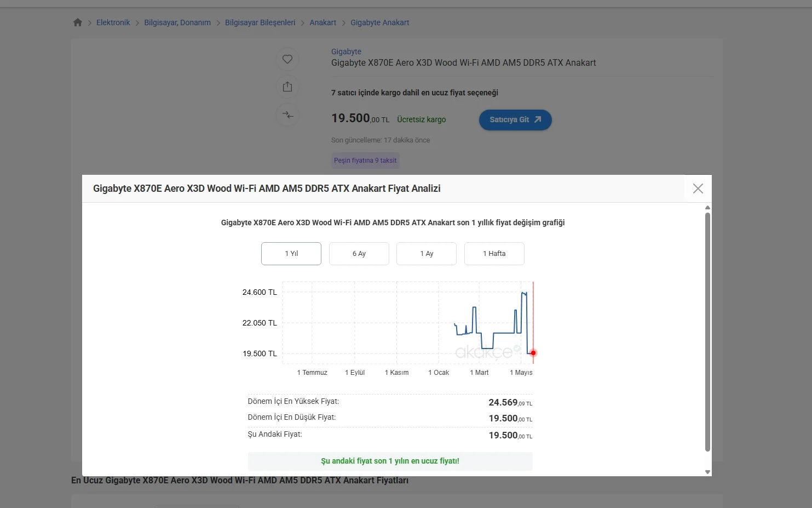Open Bilgisayar, Donanım breadcrumb link
Viewport: 812px width, 508px height.
point(177,22)
